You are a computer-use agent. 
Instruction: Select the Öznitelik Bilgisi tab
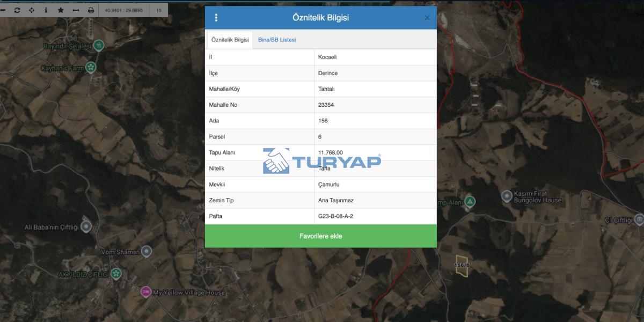(x=230, y=40)
